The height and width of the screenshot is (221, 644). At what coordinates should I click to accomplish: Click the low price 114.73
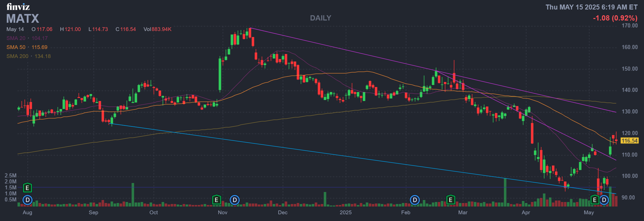tap(100, 29)
